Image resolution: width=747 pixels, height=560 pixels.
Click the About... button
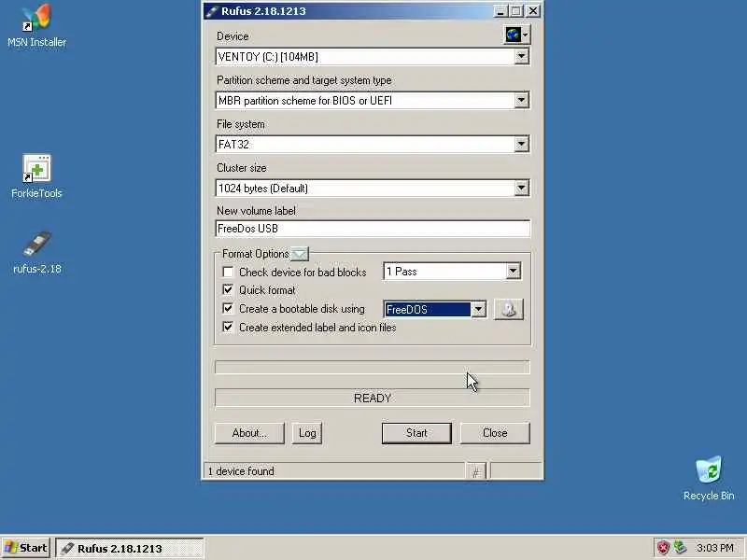[x=249, y=433]
